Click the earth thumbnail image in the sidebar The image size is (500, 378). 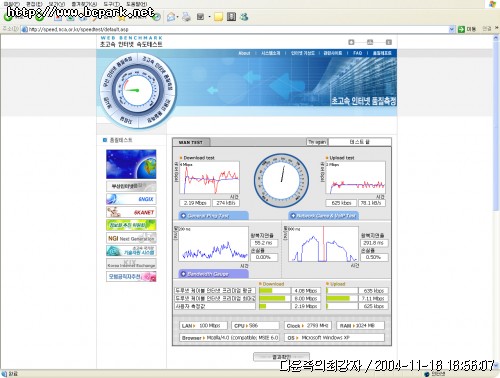click(x=131, y=164)
